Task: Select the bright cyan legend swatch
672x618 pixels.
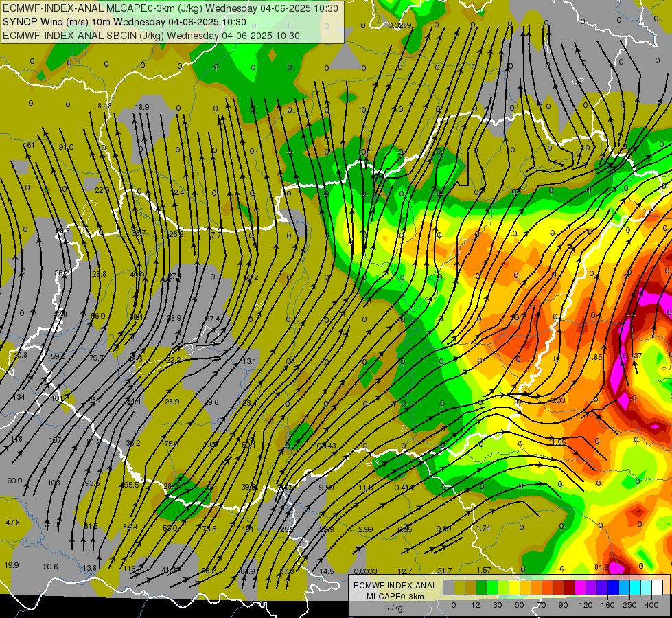Action: [636, 587]
